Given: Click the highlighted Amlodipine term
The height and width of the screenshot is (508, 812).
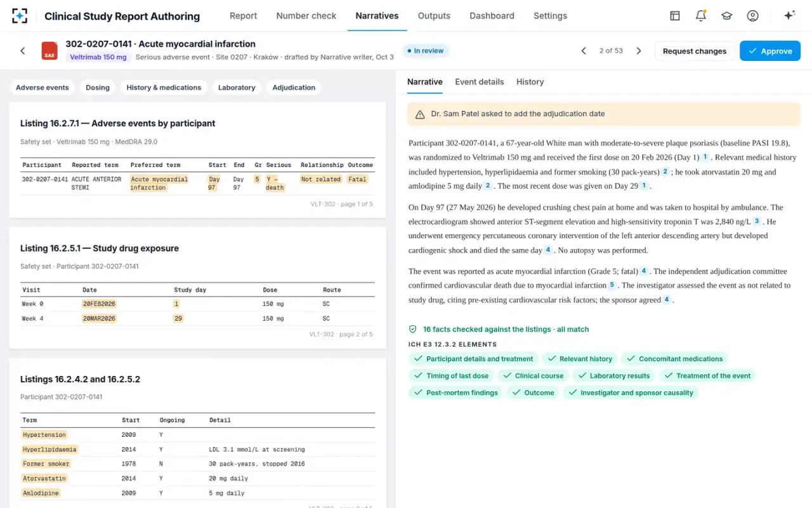Looking at the screenshot, I should point(41,493).
